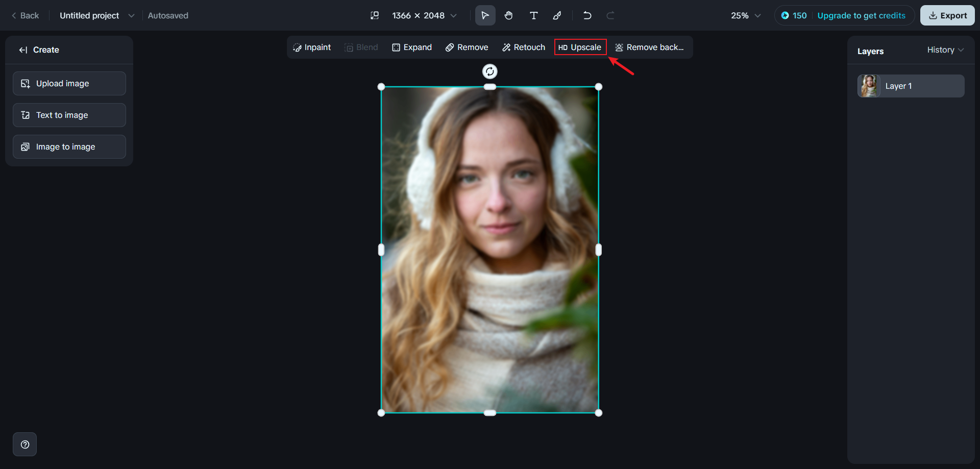Click HD Upscale in toolbar
980x469 pixels.
click(580, 47)
